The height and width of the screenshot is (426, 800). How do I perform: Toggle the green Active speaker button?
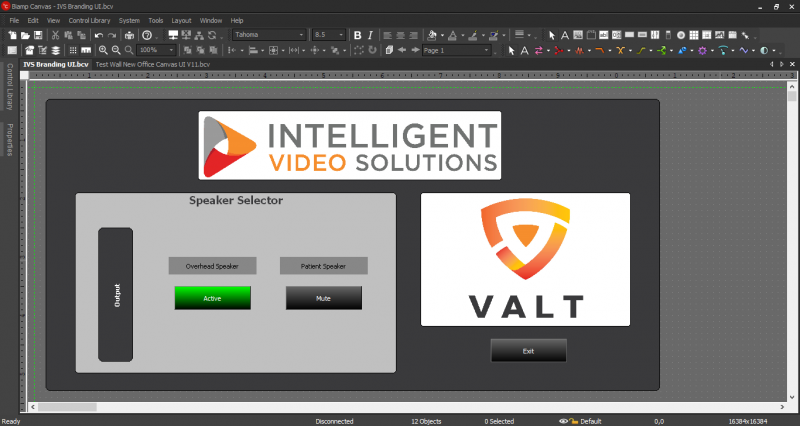click(212, 298)
